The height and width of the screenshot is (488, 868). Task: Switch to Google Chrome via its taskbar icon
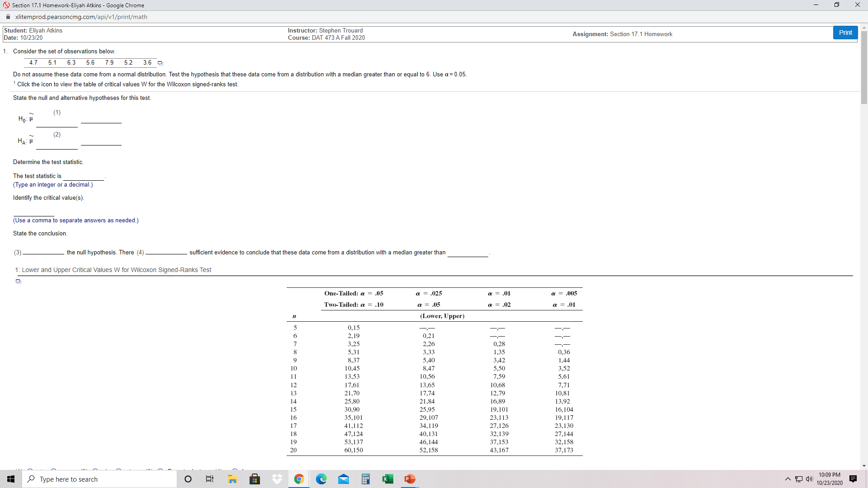pyautogui.click(x=299, y=479)
